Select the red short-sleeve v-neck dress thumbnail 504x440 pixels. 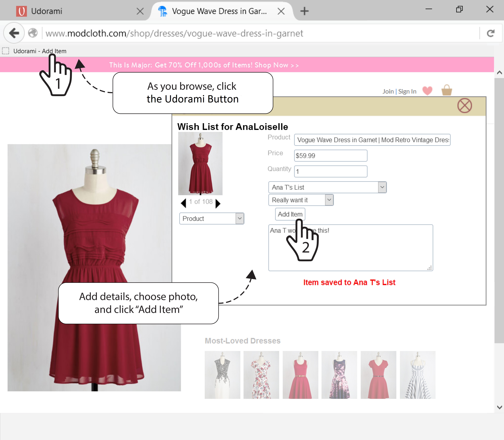coord(378,375)
